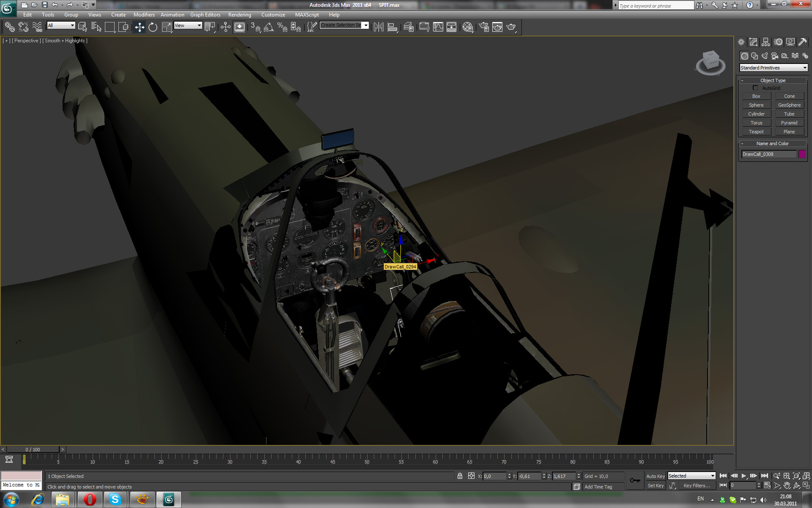Image resolution: width=812 pixels, height=508 pixels.
Task: Open the Standard Primitives dropdown
Action: 773,68
